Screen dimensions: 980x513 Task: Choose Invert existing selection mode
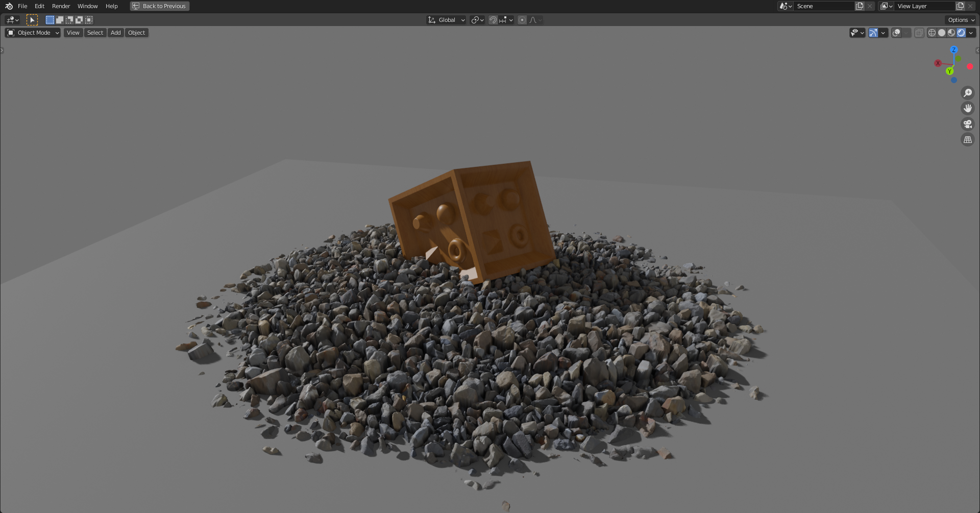79,20
